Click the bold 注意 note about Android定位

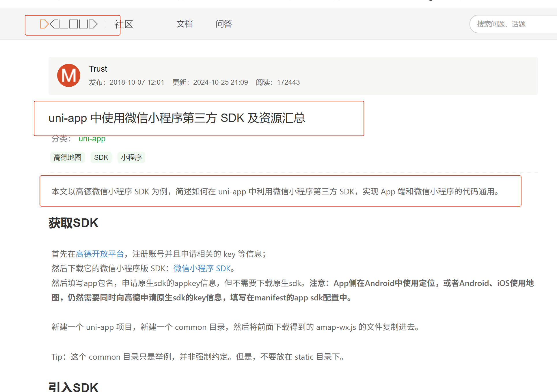(293, 290)
